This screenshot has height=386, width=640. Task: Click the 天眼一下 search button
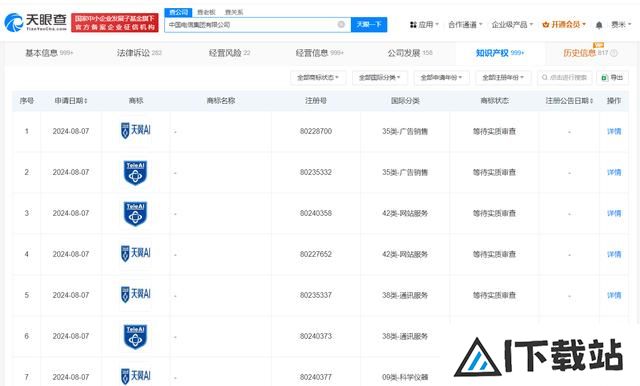coord(369,24)
